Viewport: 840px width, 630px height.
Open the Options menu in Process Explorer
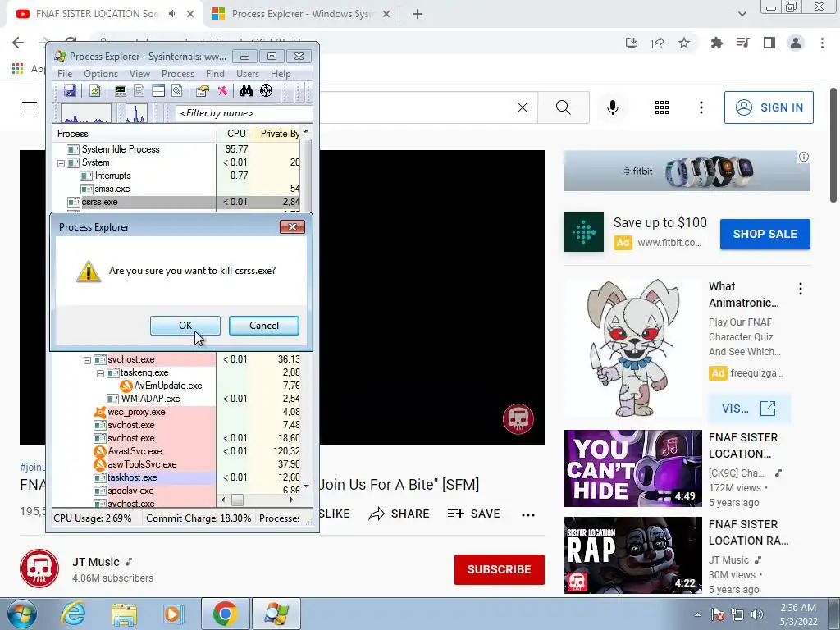[x=101, y=74]
